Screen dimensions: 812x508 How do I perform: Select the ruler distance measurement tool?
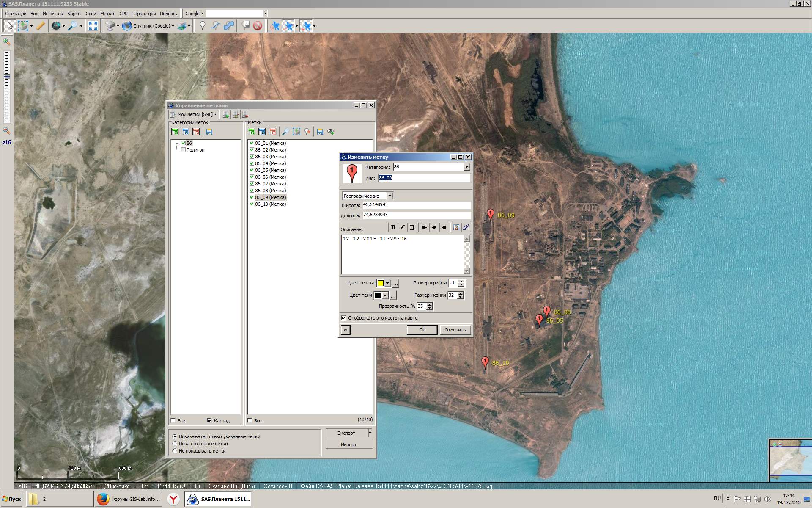click(40, 26)
